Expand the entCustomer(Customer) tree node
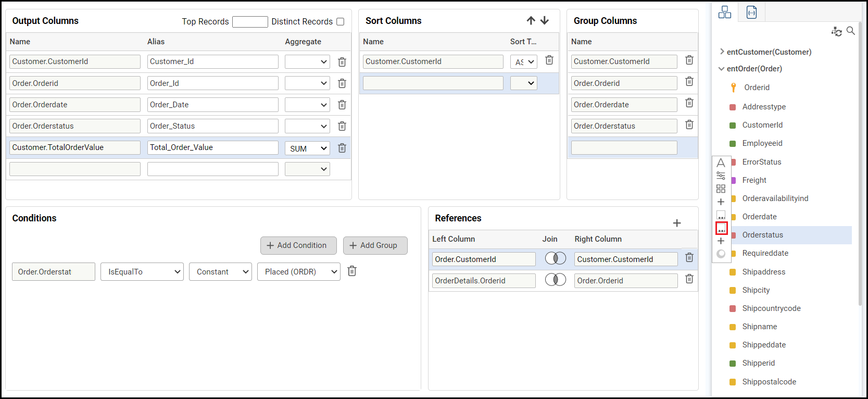 [722, 52]
